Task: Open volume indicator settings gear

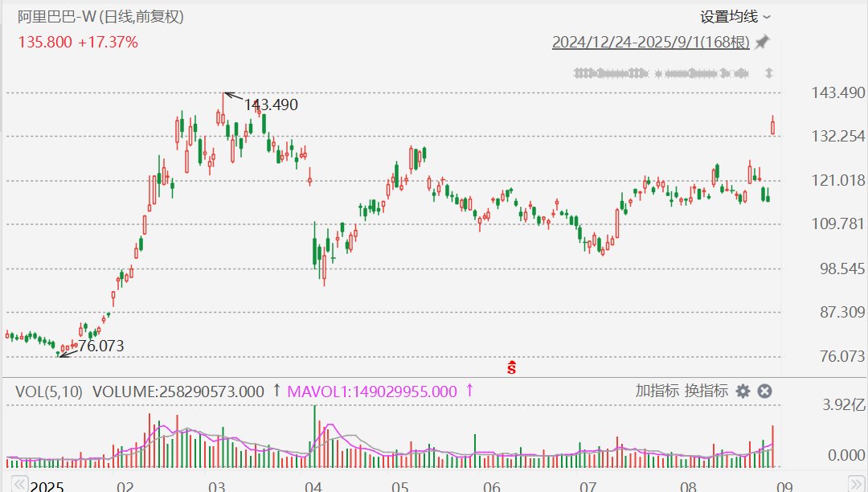Action: (743, 392)
